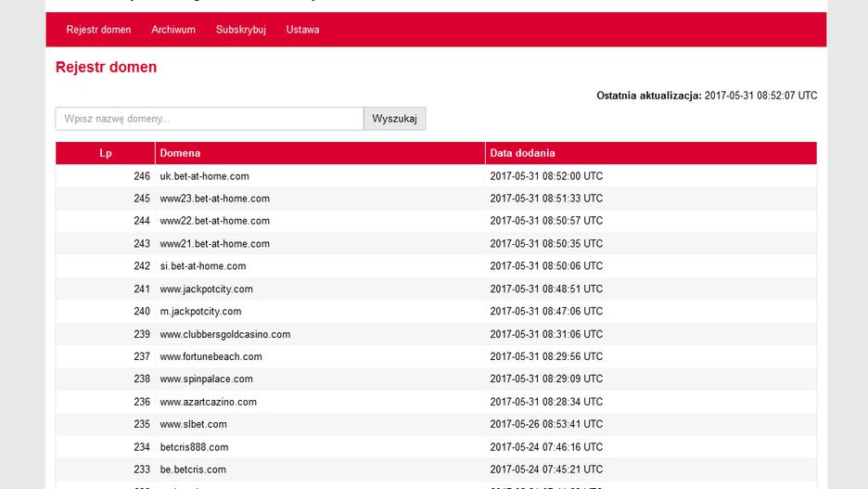Image resolution: width=868 pixels, height=489 pixels.
Task: Select domain m.jackpotcity.com
Action: [x=200, y=311]
